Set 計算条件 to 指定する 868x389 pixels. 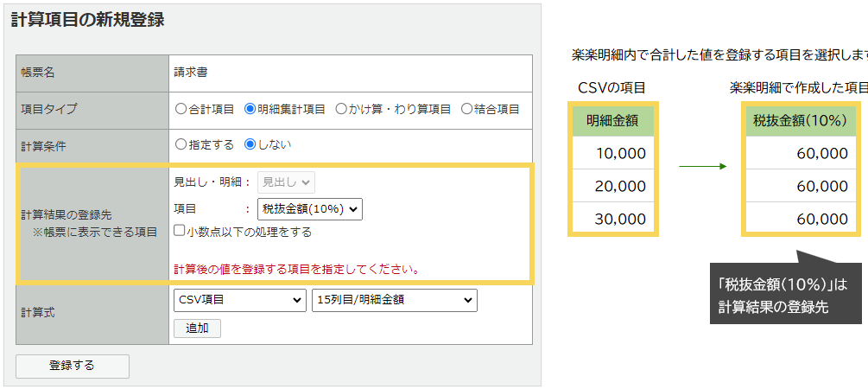tap(181, 144)
